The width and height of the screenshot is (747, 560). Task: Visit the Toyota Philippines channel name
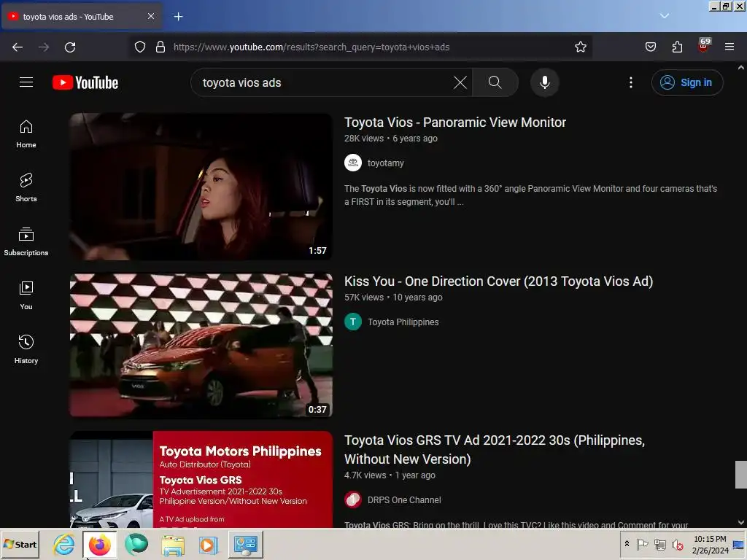(x=403, y=322)
